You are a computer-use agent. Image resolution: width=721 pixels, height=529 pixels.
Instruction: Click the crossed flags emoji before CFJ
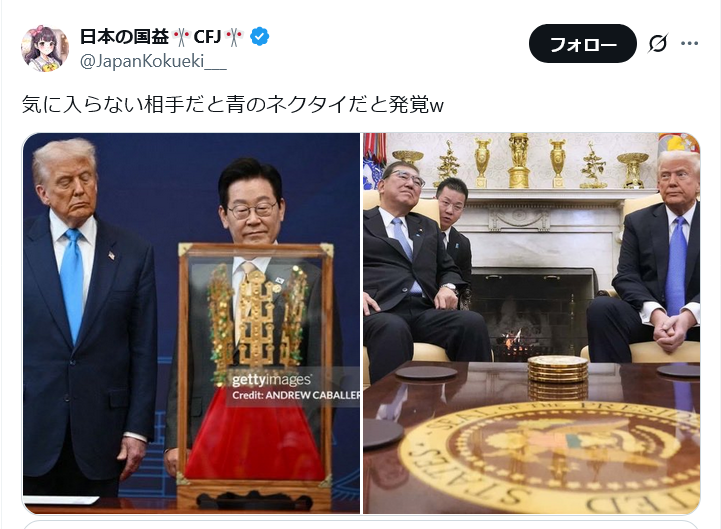pyautogui.click(x=181, y=37)
